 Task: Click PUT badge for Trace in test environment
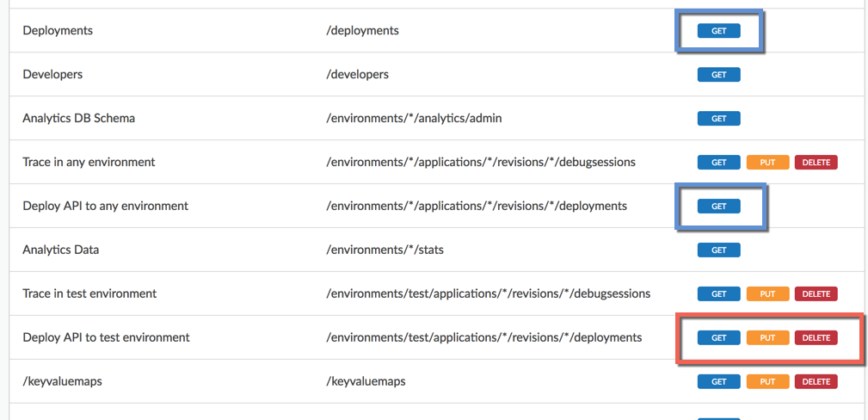pyautogui.click(x=767, y=294)
